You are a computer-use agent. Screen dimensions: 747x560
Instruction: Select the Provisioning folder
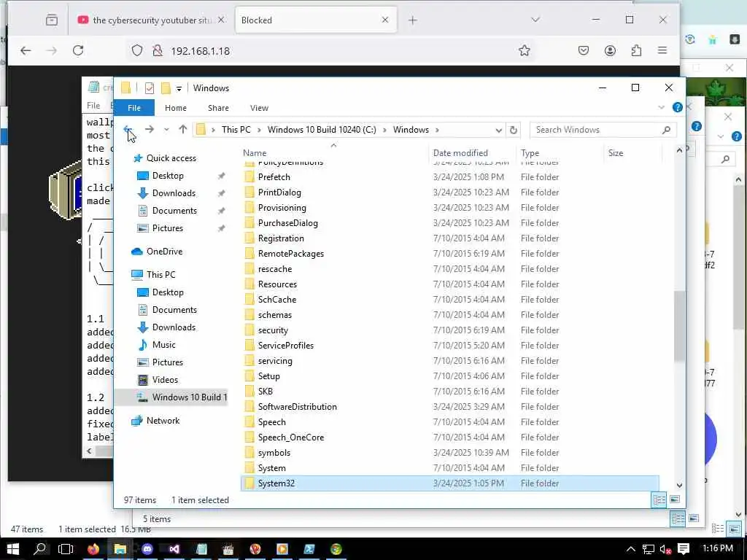click(x=282, y=208)
